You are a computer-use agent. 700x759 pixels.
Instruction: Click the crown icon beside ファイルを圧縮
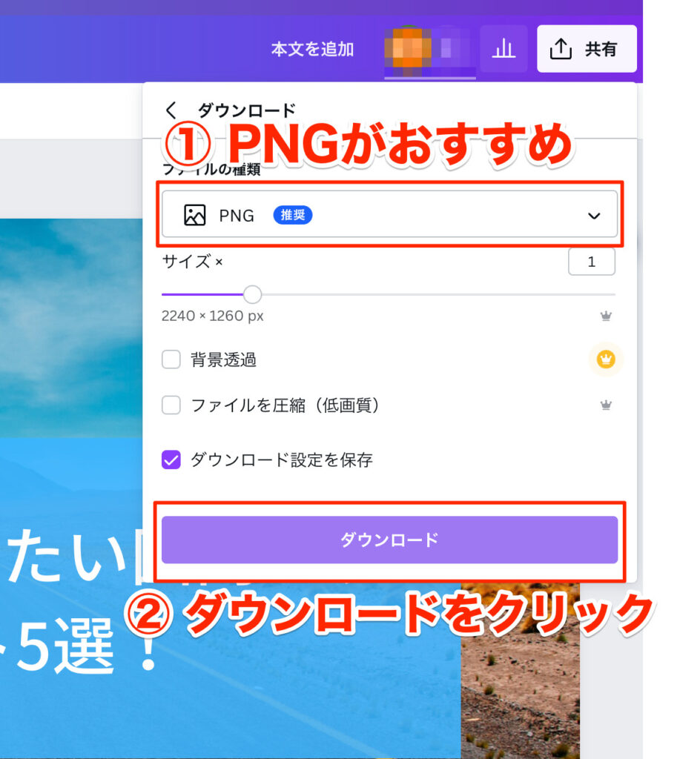(606, 405)
